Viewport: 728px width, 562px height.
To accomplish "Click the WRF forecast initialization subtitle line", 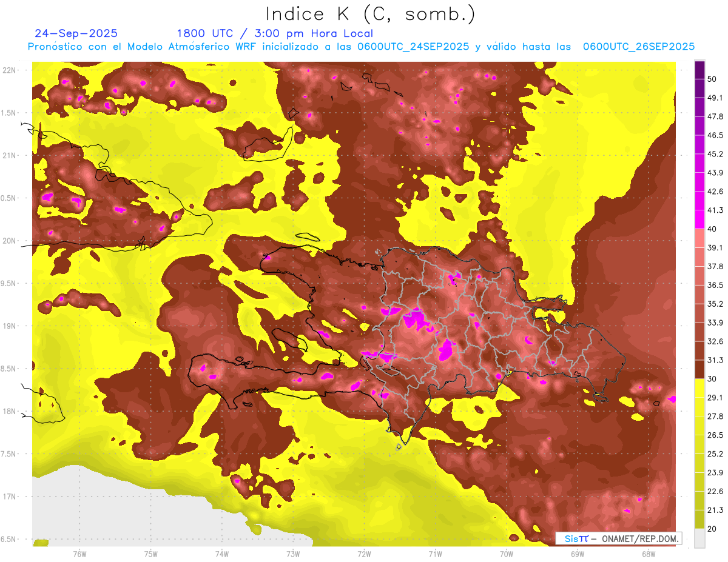I will point(361,47).
